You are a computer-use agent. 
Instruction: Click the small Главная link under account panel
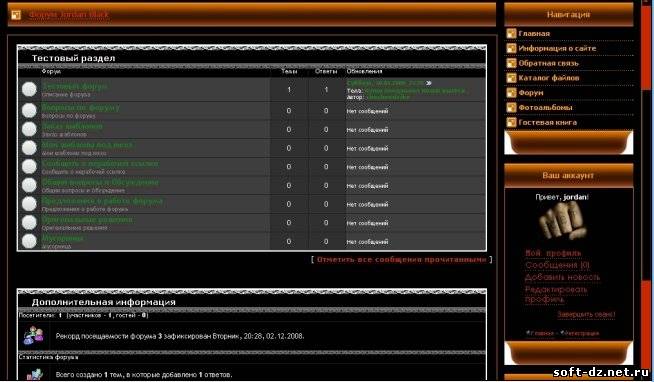coord(542,333)
